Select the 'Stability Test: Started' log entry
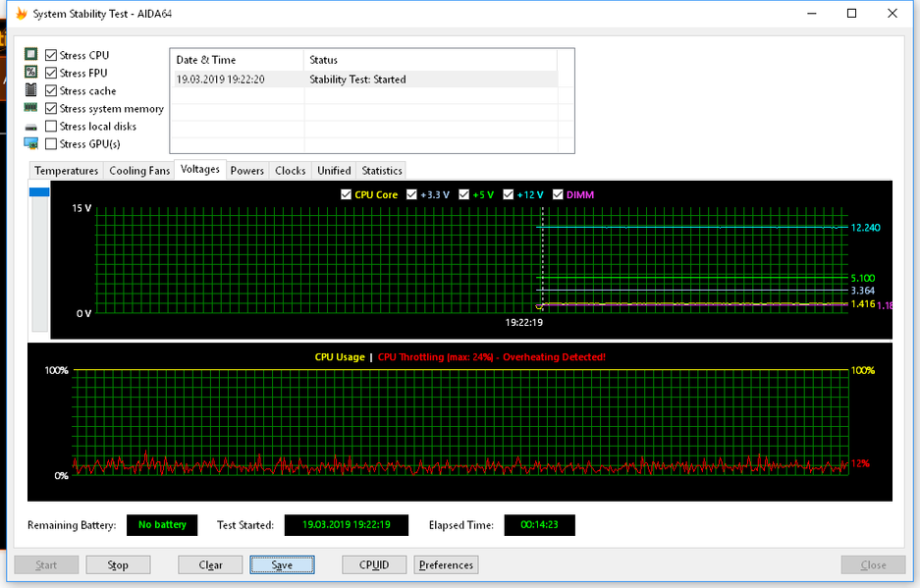This screenshot has width=920, height=588. pos(357,80)
